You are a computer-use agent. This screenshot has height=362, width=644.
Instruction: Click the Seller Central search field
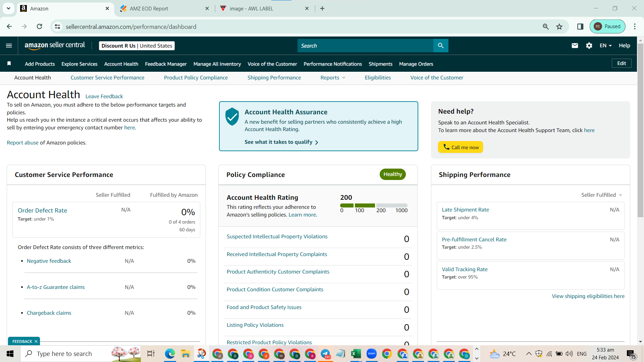click(x=365, y=46)
